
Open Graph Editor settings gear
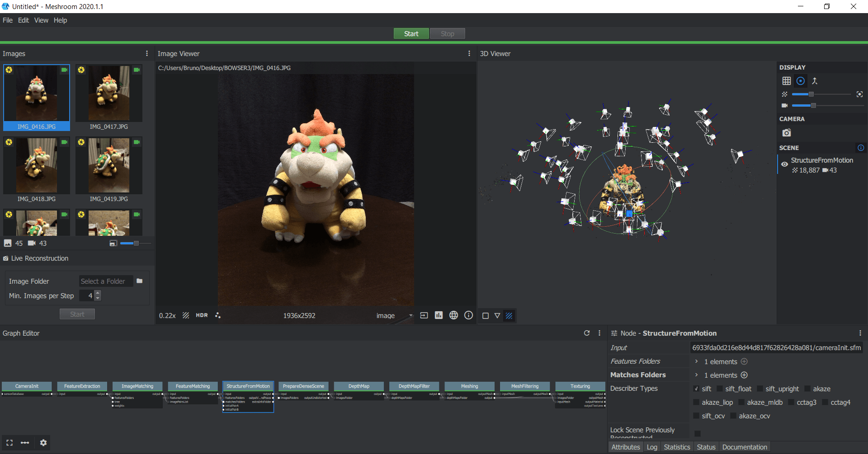point(43,443)
